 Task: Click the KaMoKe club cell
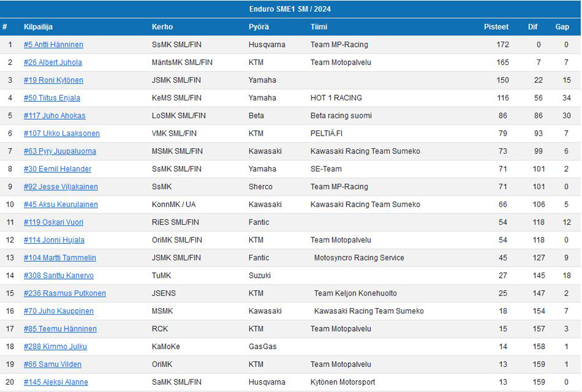pos(165,347)
